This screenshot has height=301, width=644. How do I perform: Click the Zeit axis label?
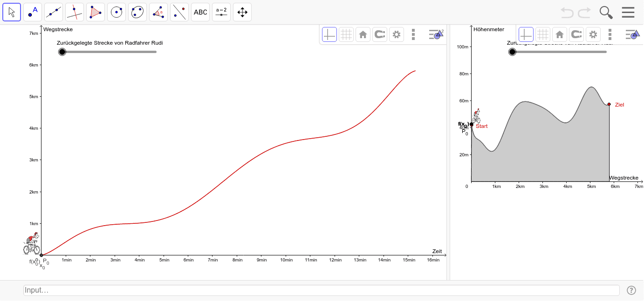coord(437,251)
